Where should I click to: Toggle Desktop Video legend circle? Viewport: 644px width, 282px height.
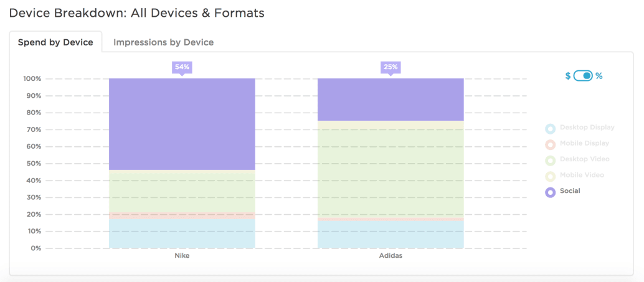550,161
